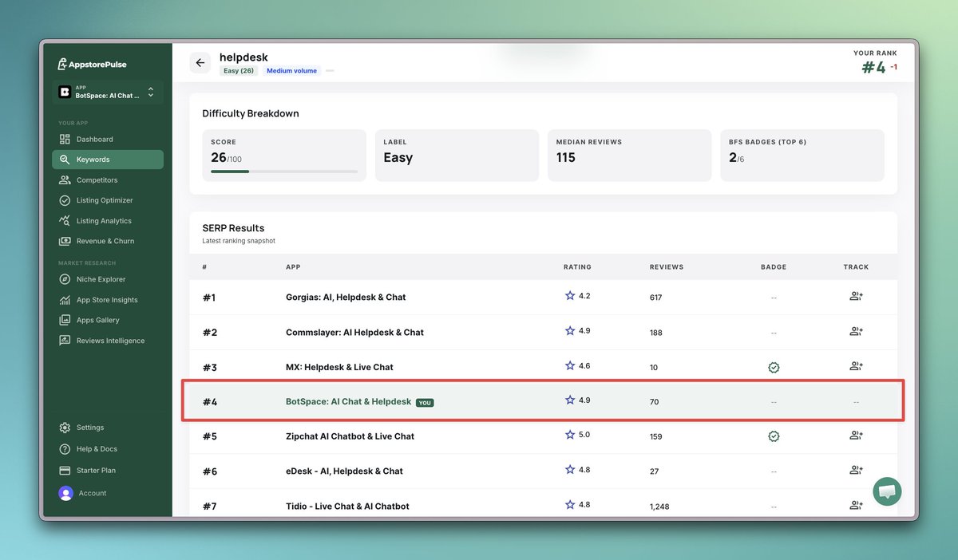Viewport: 958px width, 560px height.
Task: Click the BFS Badges 2/6 card
Action: tap(802, 155)
